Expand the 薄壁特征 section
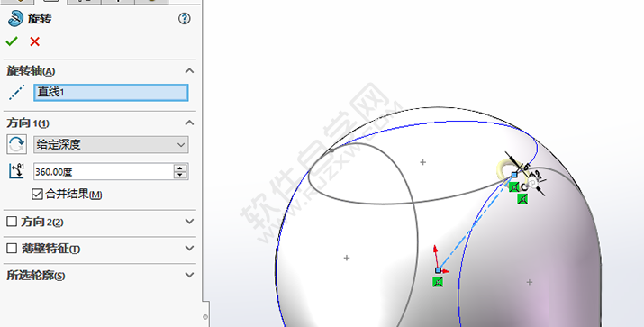644x327 pixels. pyautogui.click(x=189, y=248)
